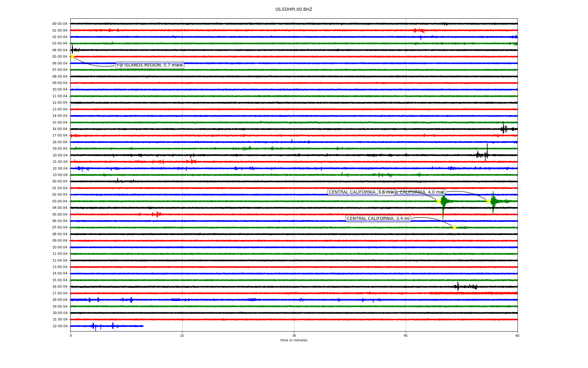The width and height of the screenshot is (588, 368).
Task: Click the yellow star for the 4.0 mw California event
Action: click(x=488, y=201)
